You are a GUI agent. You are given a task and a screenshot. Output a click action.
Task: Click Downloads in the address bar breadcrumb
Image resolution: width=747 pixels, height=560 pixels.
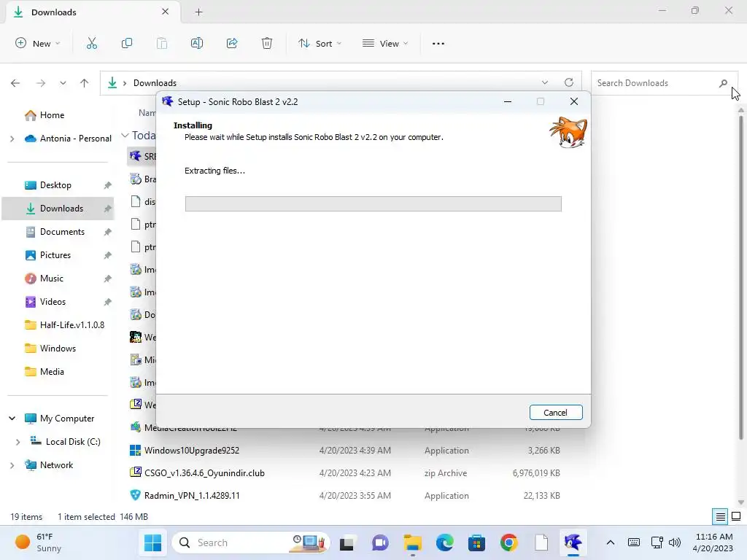tap(155, 83)
